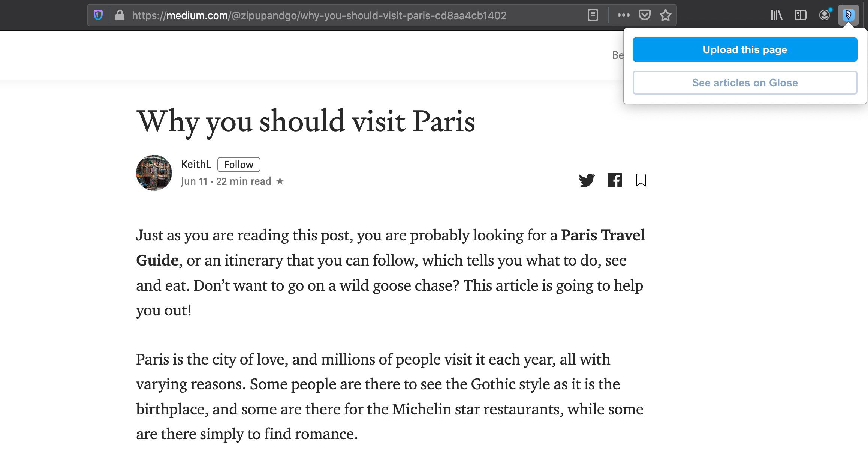Toggle reader view icon in address bar
Screen dimensions: 868x465
click(593, 15)
